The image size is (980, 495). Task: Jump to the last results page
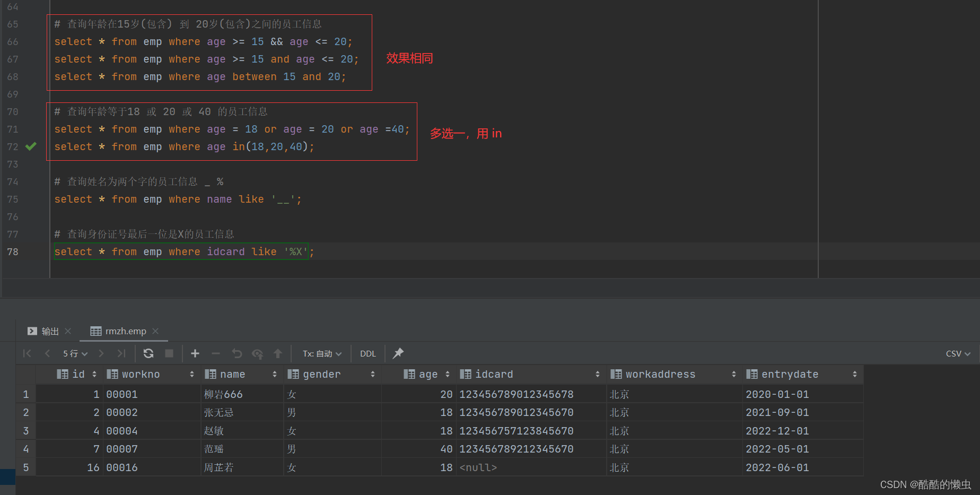pyautogui.click(x=121, y=353)
